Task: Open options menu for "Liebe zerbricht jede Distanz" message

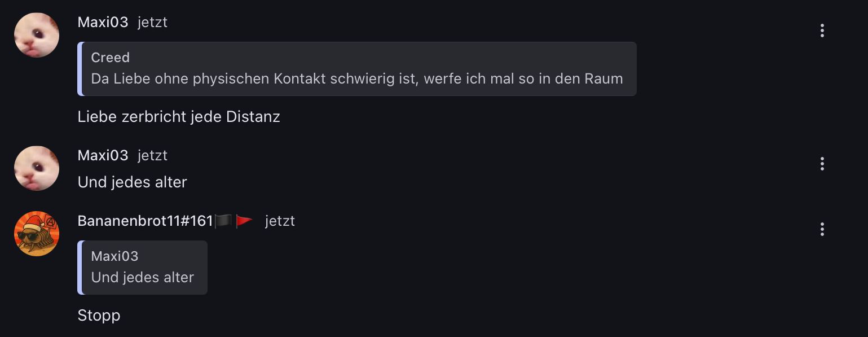Action: pyautogui.click(x=822, y=30)
